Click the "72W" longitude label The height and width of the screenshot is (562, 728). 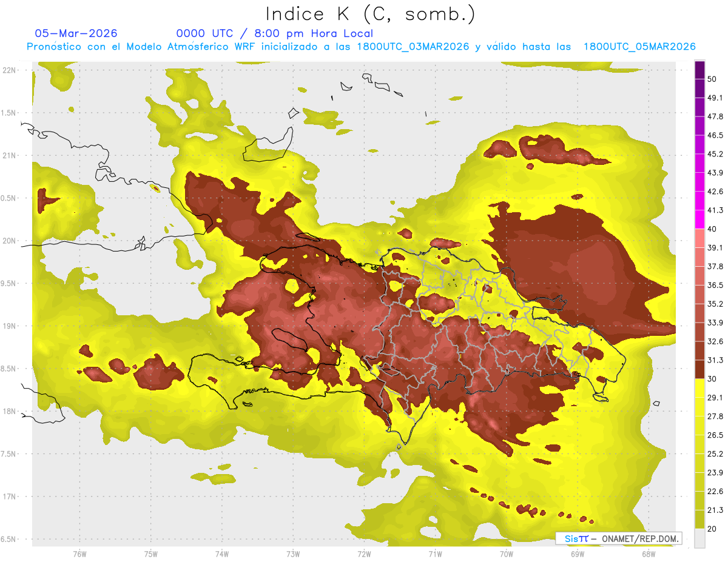tap(364, 554)
